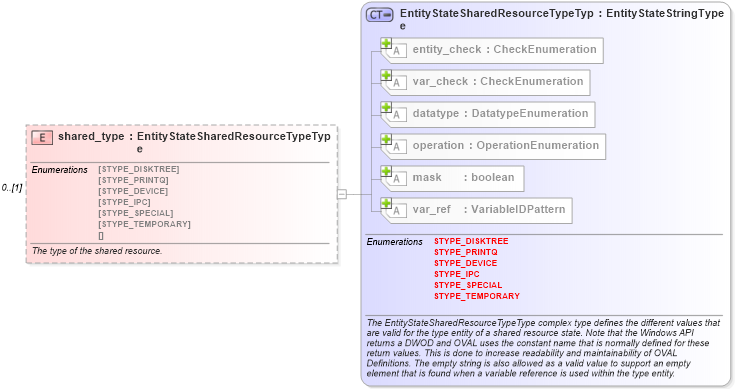Click the EntityStateSharedResourceTypeType complex type title
Image resolution: width=735 pixels, height=389 pixels.
point(562,19)
